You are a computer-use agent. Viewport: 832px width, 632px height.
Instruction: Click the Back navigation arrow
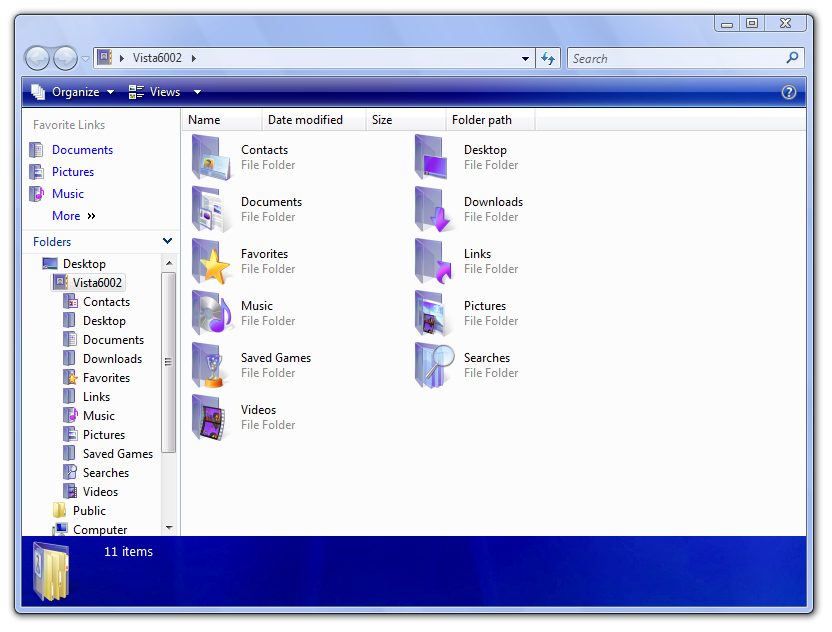pos(37,58)
